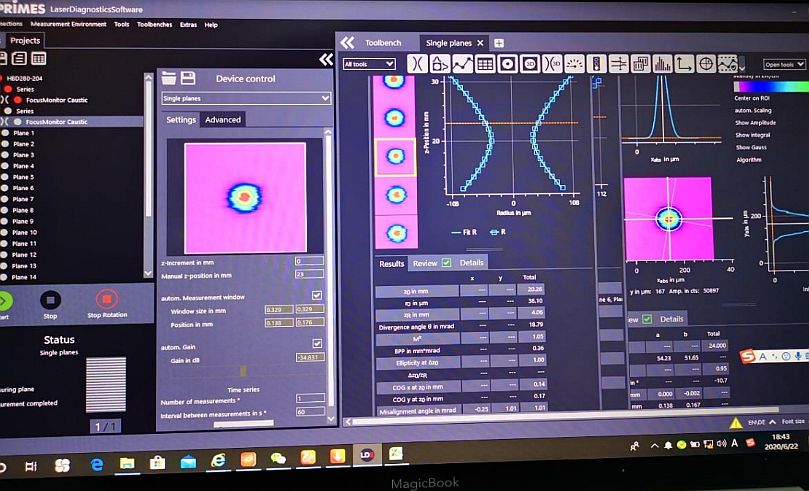This screenshot has height=491, width=809.
Task: Toggle the autom. Measurement window checkbox
Action: coord(317,295)
